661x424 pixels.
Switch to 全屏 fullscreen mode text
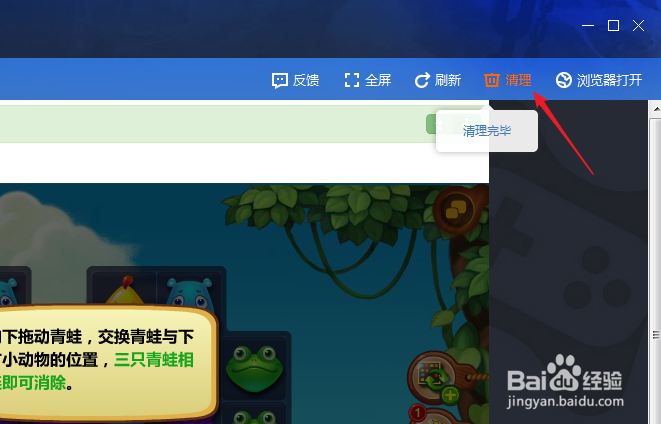click(378, 80)
